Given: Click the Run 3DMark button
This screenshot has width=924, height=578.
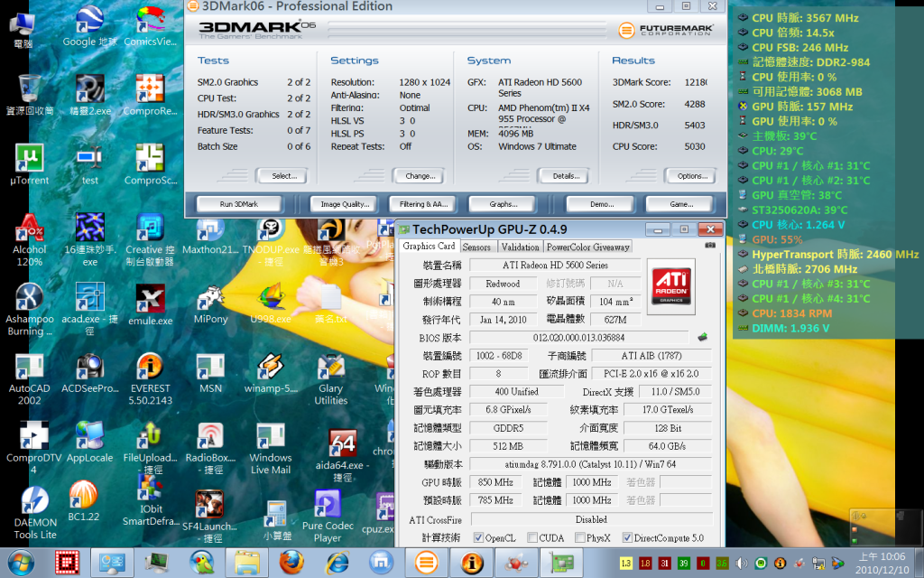Looking at the screenshot, I should click(238, 204).
